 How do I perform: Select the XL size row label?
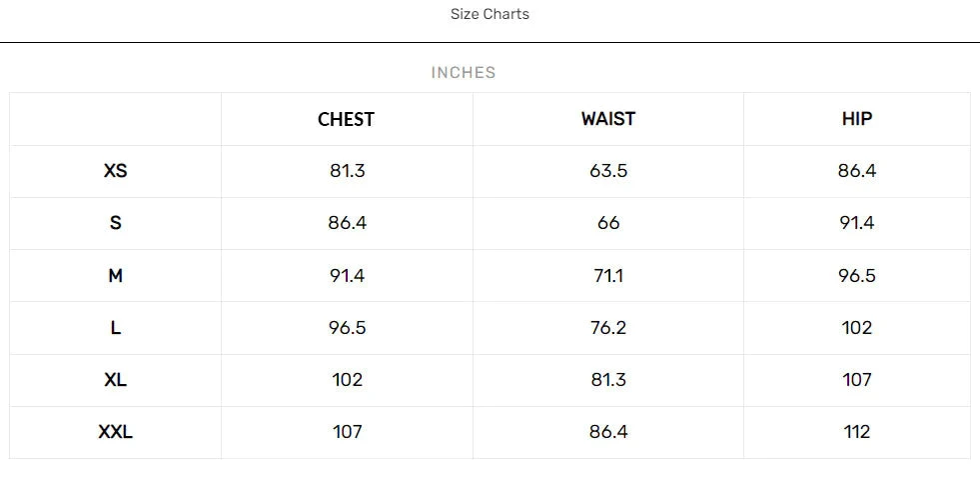point(116,380)
